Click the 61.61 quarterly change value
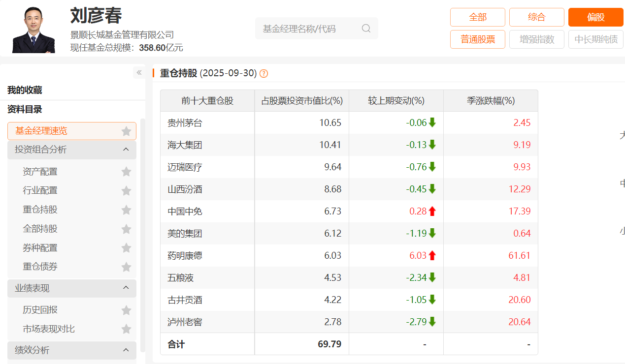The height and width of the screenshot is (364, 625). pos(519,256)
